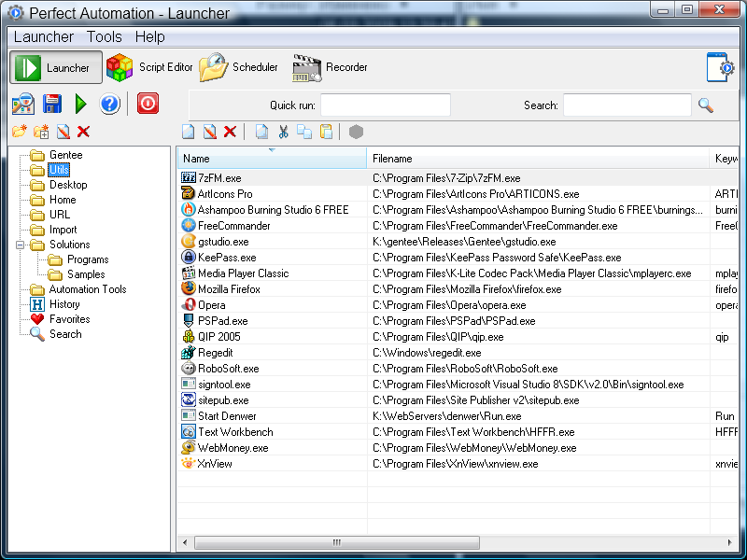The width and height of the screenshot is (747, 560).
Task: Click the search magnifier button
Action: [x=706, y=105]
